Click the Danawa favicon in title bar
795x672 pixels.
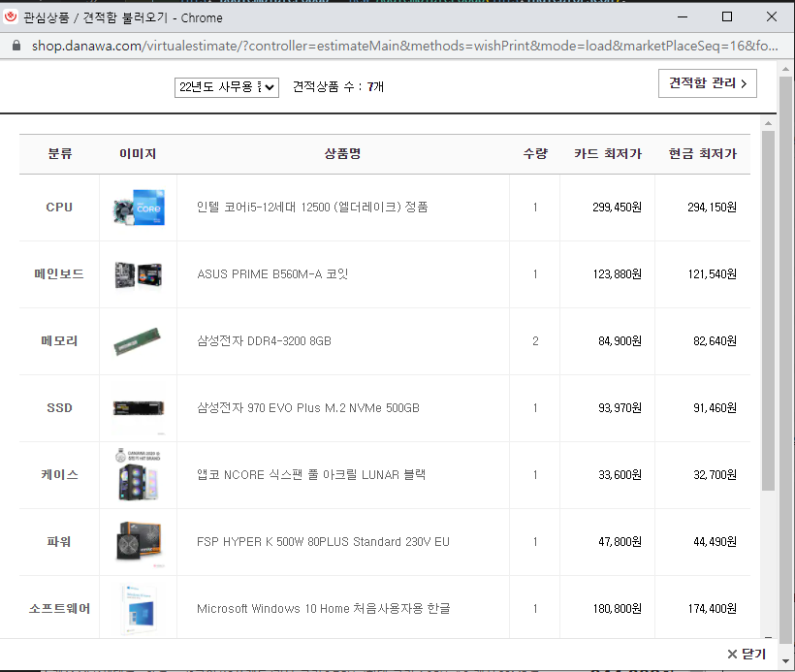pos(11,17)
